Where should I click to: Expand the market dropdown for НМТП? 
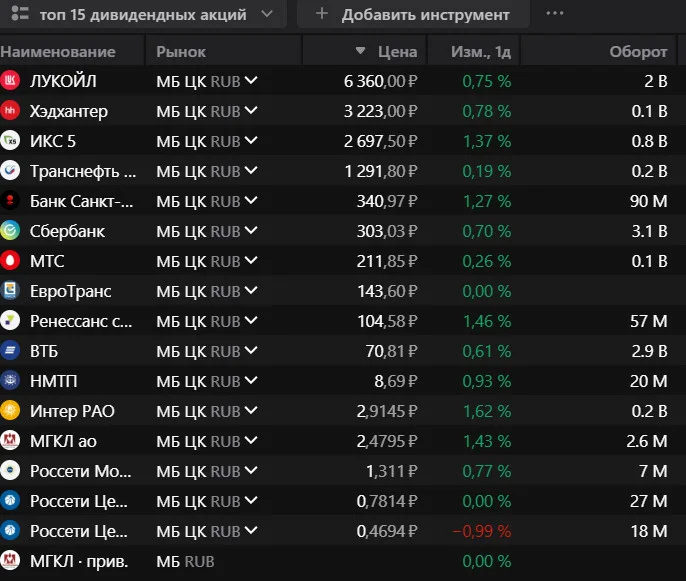point(251,381)
